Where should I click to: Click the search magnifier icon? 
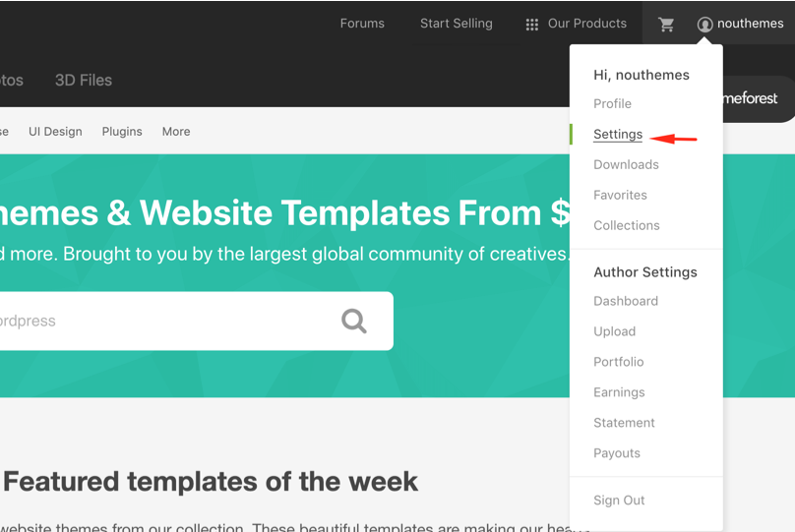point(353,321)
